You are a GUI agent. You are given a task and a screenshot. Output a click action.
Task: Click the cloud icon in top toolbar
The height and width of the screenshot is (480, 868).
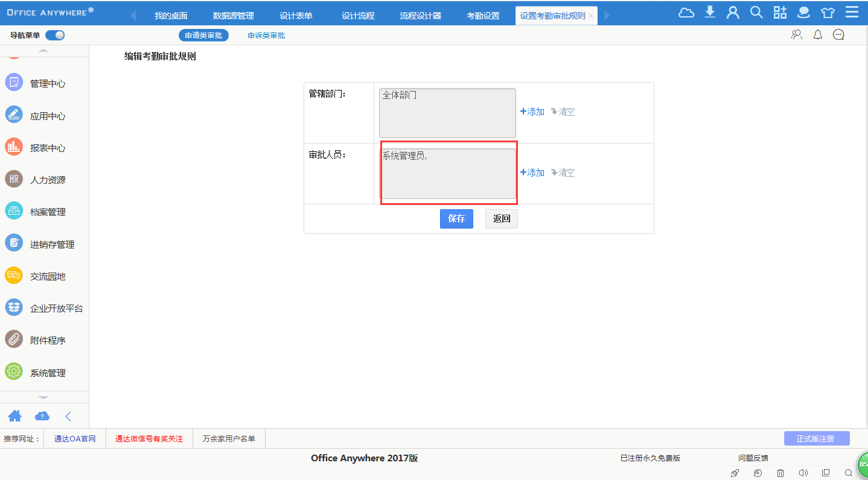click(686, 13)
